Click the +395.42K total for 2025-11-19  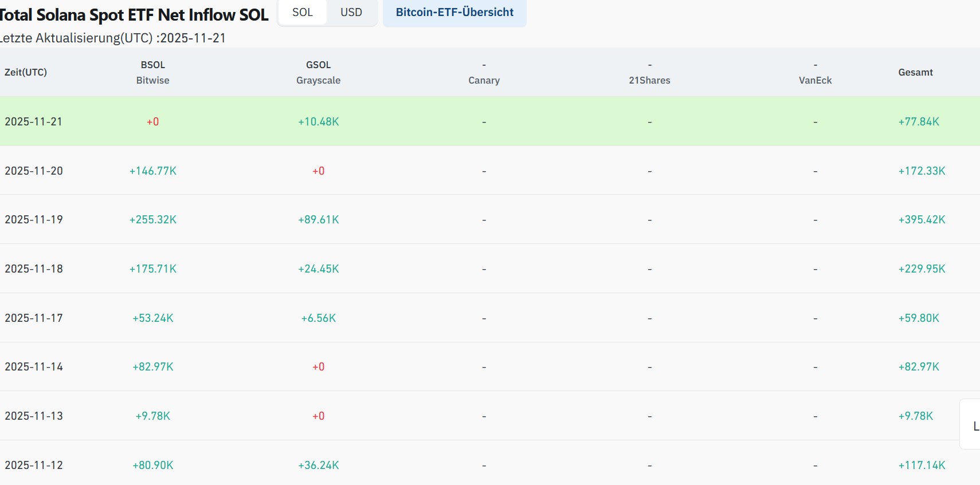pyautogui.click(x=922, y=219)
